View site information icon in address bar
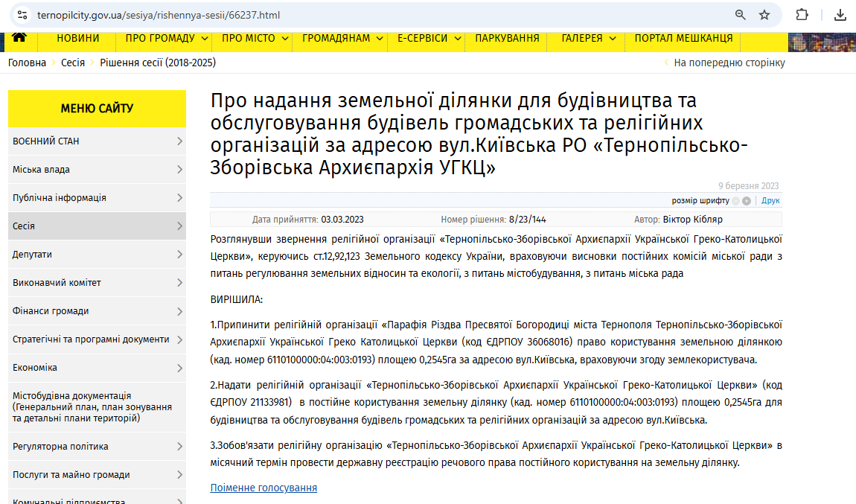This screenshot has height=504, width=856. (x=22, y=16)
